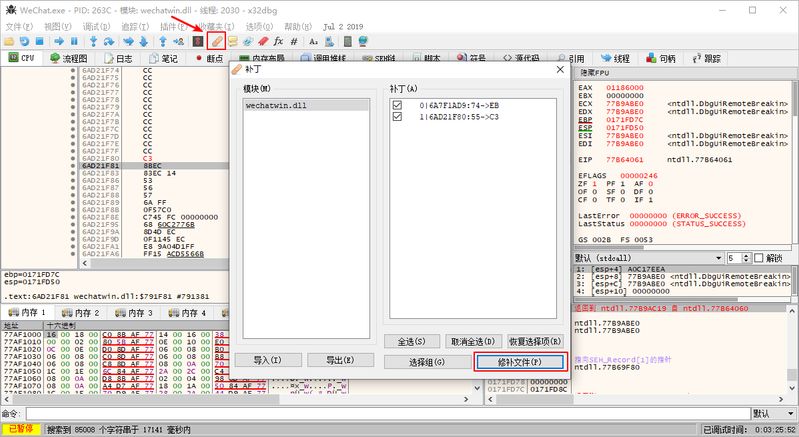Click the disassembly horizontal scrollbar left arrow
This screenshot has width=799, height=437.
click(x=85, y=263)
